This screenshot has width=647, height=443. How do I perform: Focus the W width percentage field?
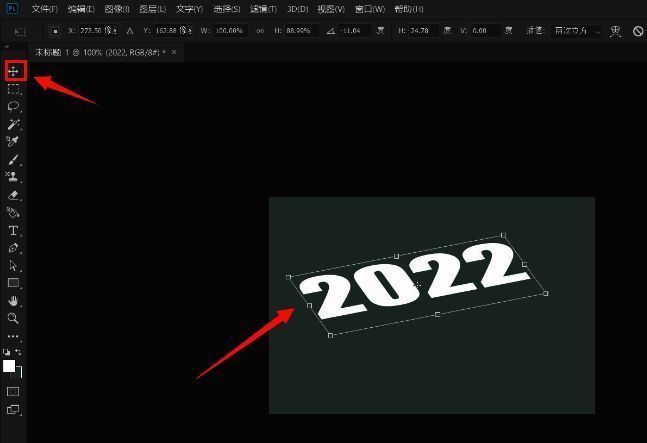pyautogui.click(x=229, y=31)
